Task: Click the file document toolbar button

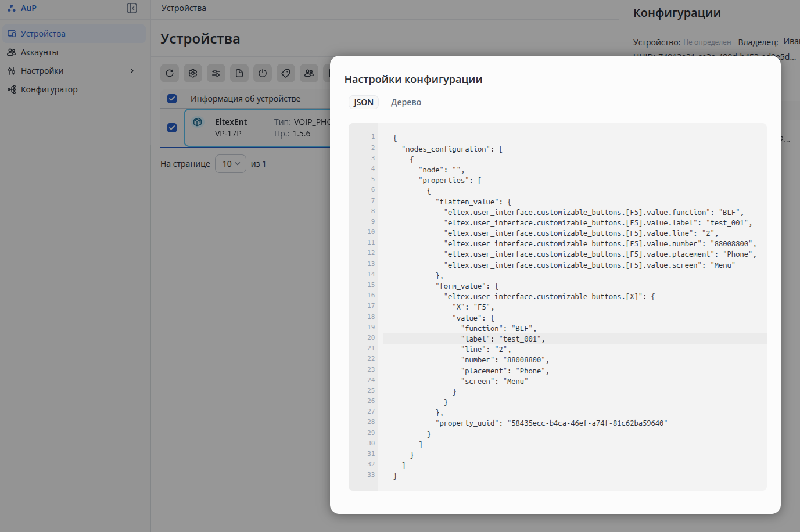Action: (x=239, y=73)
